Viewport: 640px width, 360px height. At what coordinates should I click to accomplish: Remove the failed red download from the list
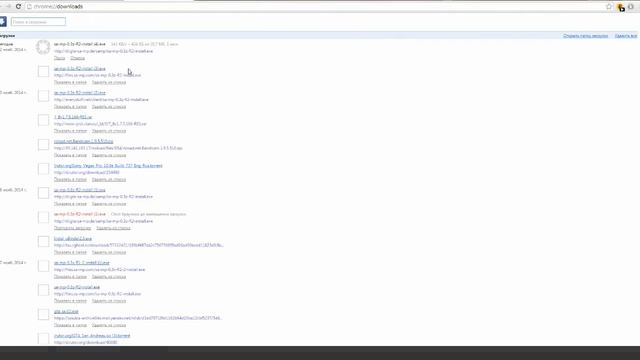(x=113, y=228)
